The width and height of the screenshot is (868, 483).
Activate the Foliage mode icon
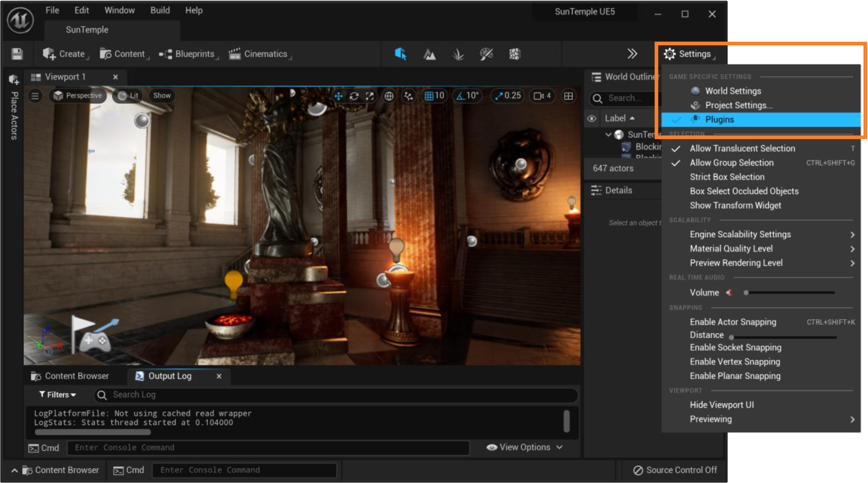pos(458,54)
